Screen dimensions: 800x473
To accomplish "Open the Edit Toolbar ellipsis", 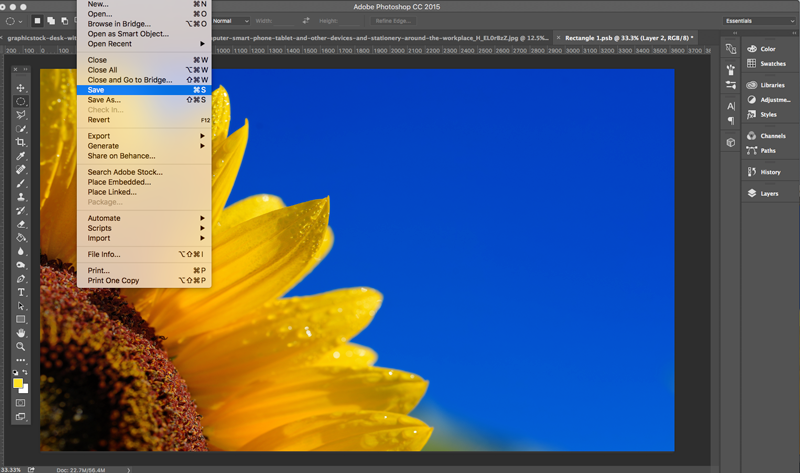I will [20, 360].
